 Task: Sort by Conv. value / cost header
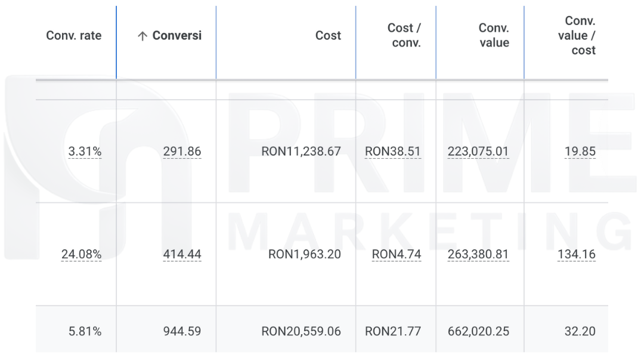pyautogui.click(x=576, y=36)
